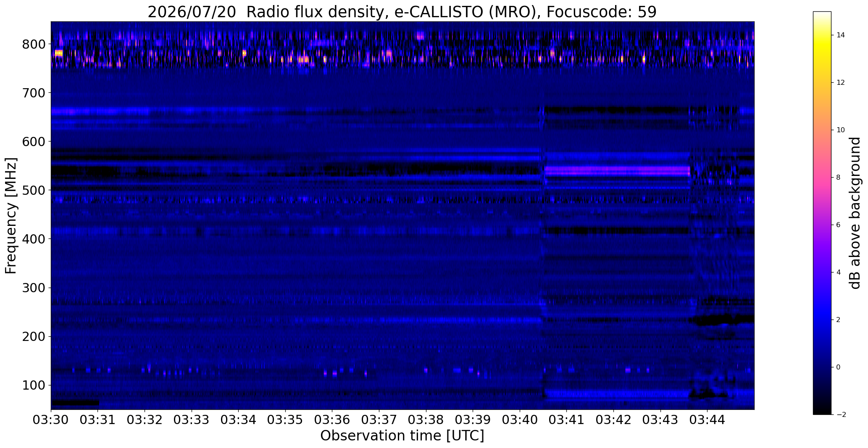Click the bright yellow burst near 780 MHz at 03:30
Screen dimensions: 868x448
(59, 53)
